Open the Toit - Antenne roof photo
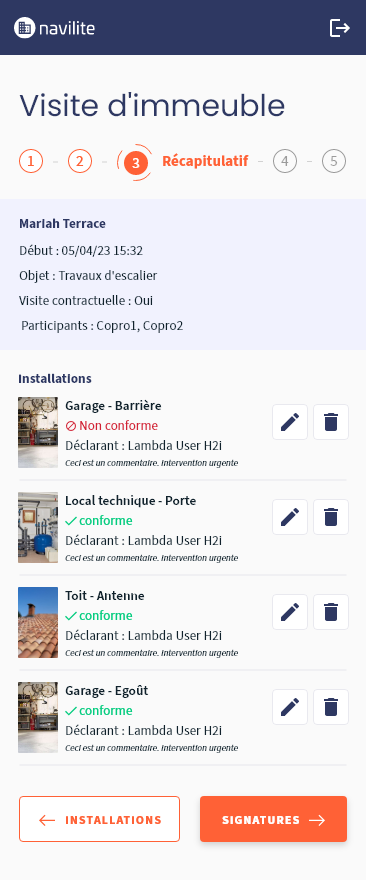Screen dimensions: 366x880 [x=38, y=622]
